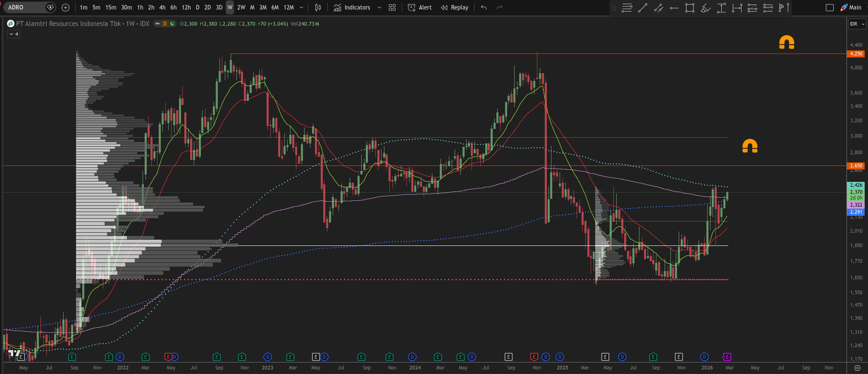Open the Main layout menu
Screen dimensions: 868x374
pyautogui.click(x=851, y=7)
